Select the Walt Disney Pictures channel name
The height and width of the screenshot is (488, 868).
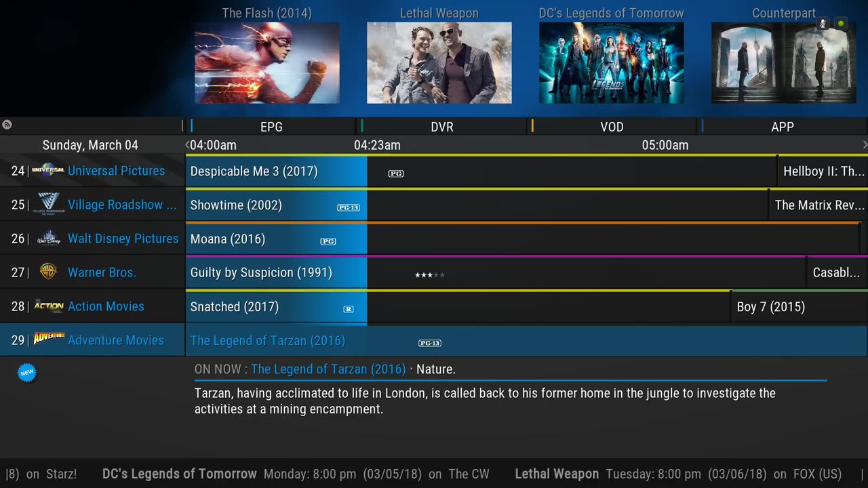123,239
